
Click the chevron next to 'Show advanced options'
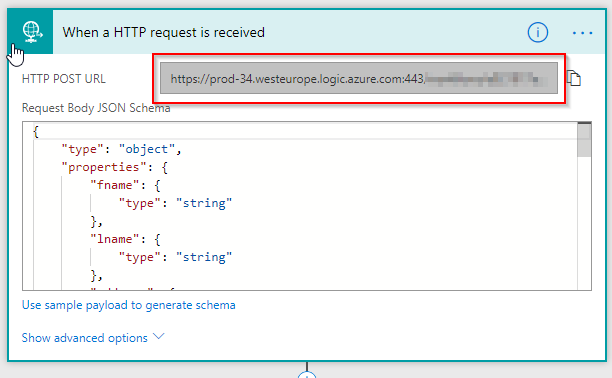(x=158, y=336)
